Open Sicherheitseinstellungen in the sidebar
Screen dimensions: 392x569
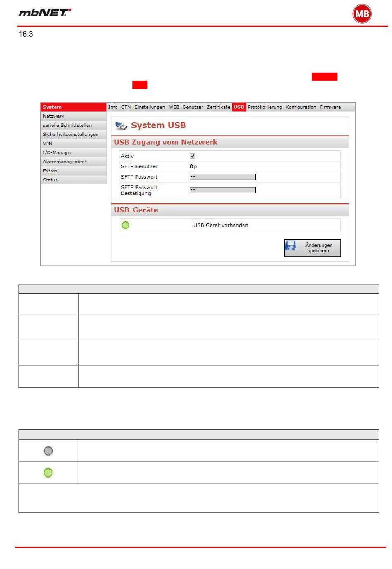click(x=73, y=134)
